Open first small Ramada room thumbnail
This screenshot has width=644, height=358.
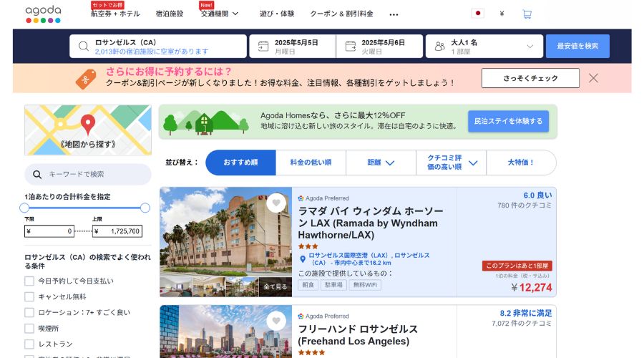point(176,287)
